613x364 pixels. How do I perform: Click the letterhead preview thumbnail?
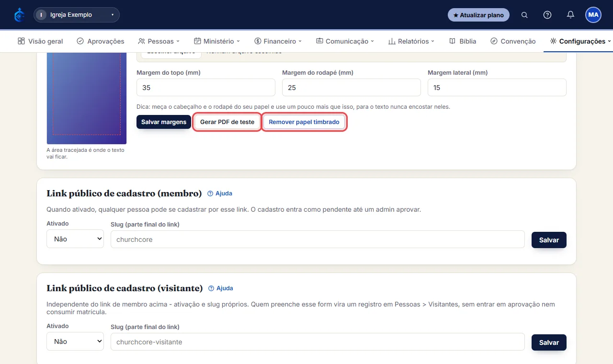(x=87, y=98)
